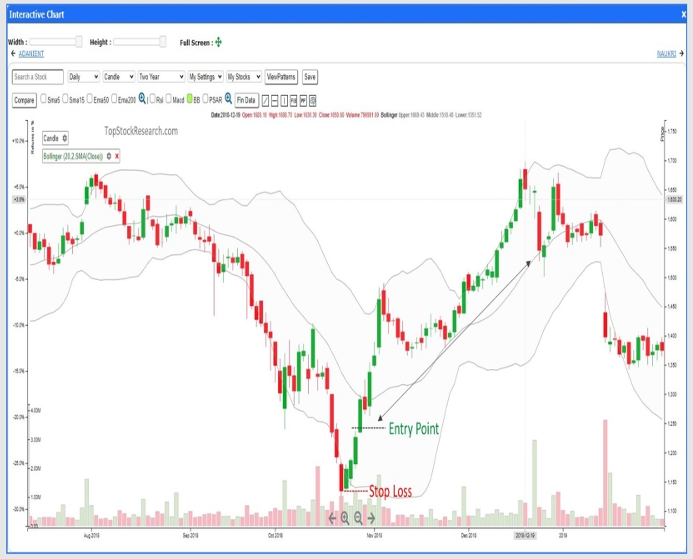
Task: Remove Bollinger indicator with red X
Action: coord(117,157)
